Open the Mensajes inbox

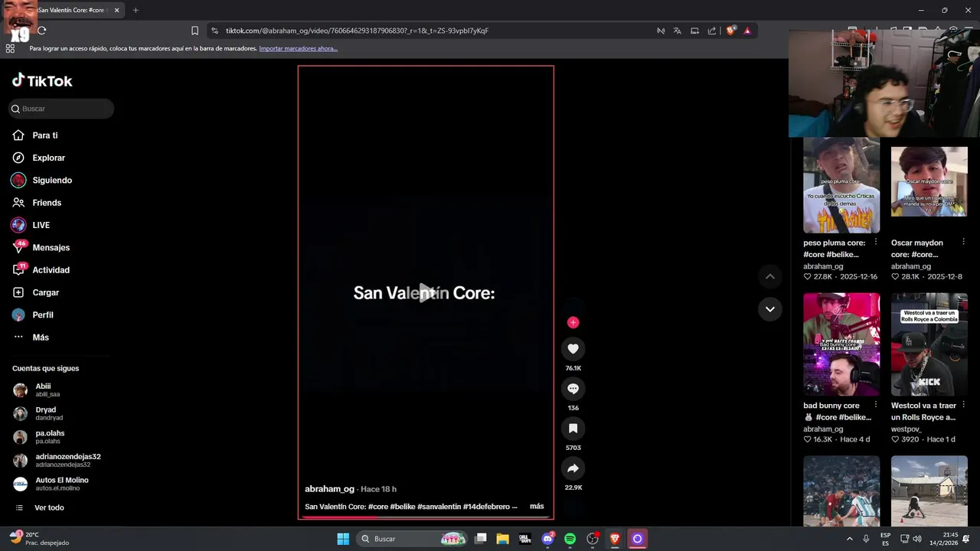[x=41, y=248]
